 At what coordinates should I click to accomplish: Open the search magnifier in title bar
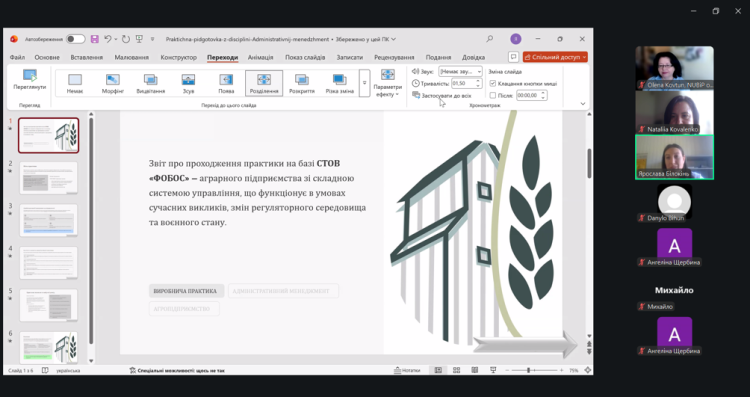coord(489,39)
